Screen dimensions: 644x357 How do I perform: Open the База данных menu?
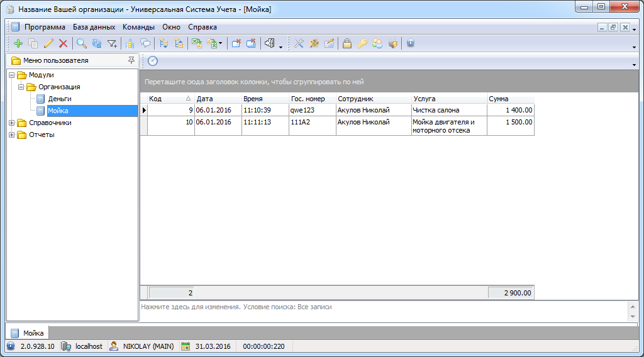pyautogui.click(x=94, y=27)
